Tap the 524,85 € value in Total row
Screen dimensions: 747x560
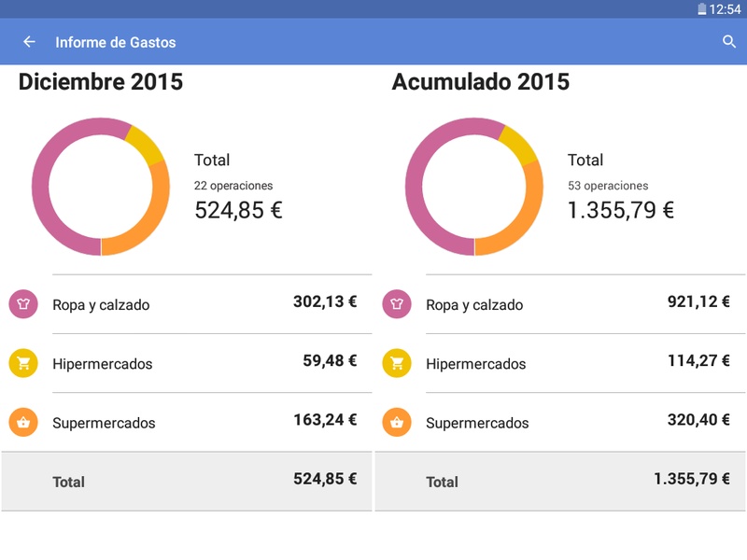[x=325, y=479]
